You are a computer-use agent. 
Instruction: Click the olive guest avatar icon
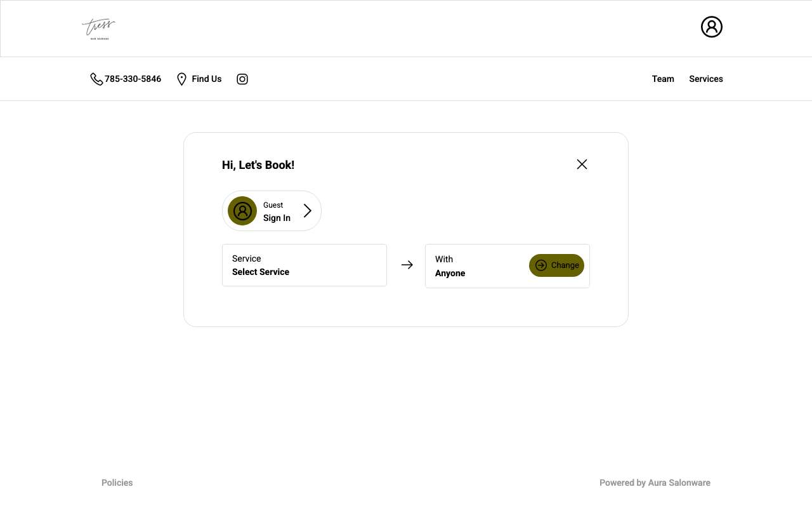[242, 211]
